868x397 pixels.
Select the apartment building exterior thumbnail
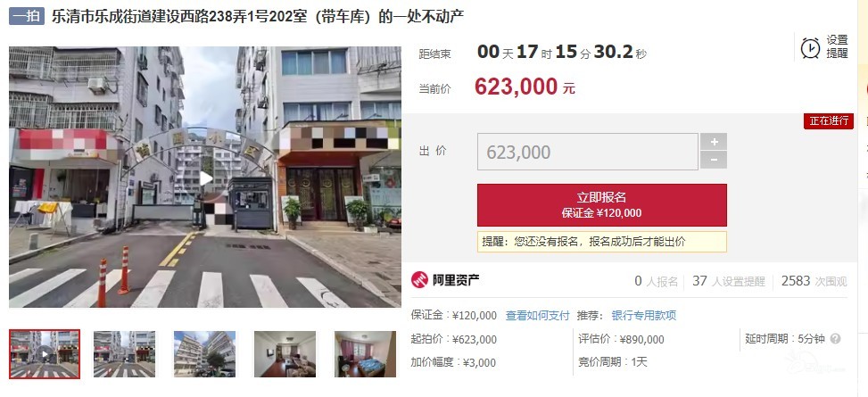(x=204, y=354)
